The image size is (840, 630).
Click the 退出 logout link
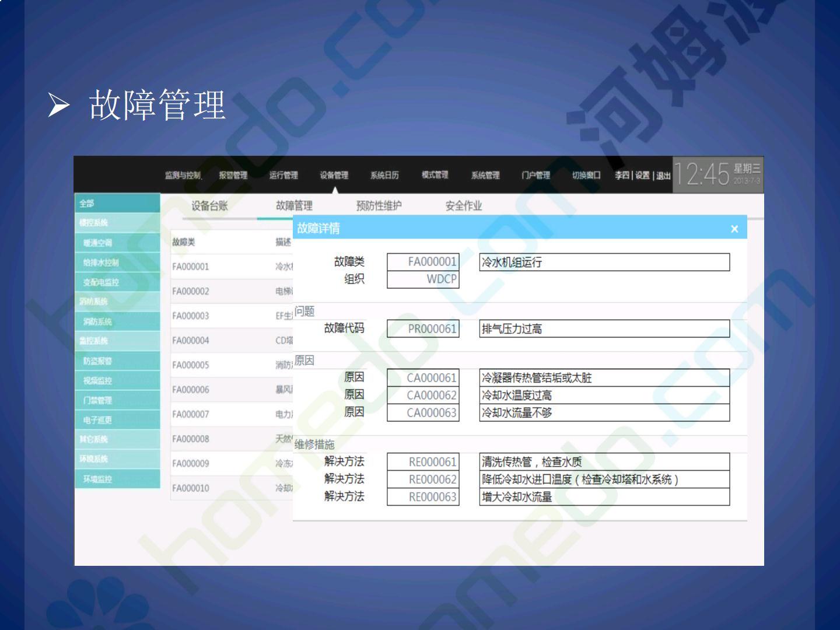(x=663, y=176)
